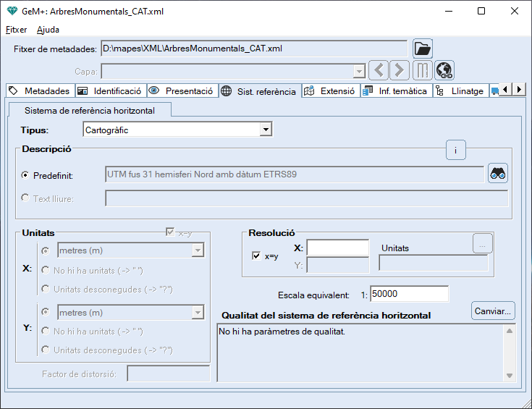This screenshot has width=532, height=409.
Task: Click the Canviar... button
Action: click(493, 311)
